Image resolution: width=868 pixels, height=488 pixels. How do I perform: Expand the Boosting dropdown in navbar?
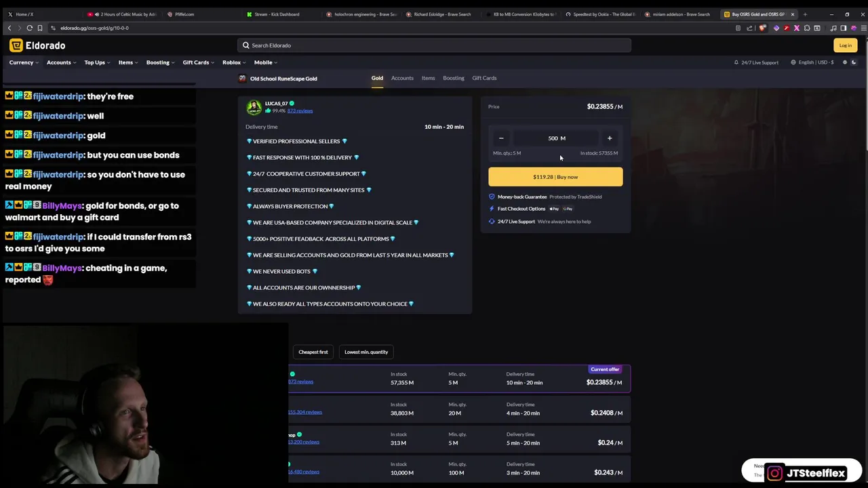[160, 62]
